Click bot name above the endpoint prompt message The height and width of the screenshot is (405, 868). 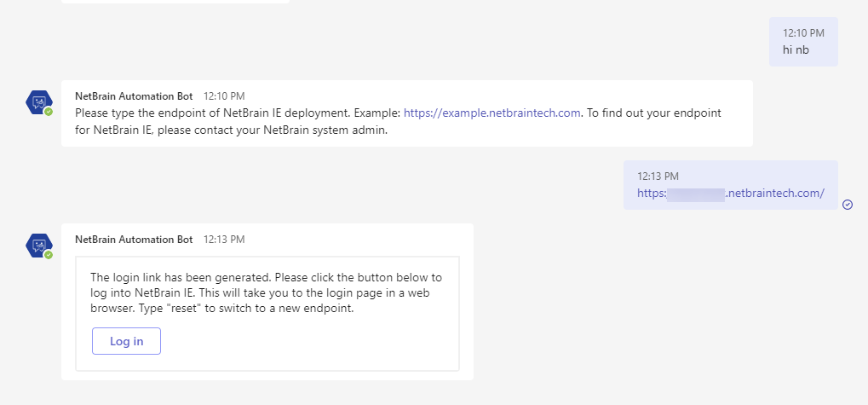[134, 96]
